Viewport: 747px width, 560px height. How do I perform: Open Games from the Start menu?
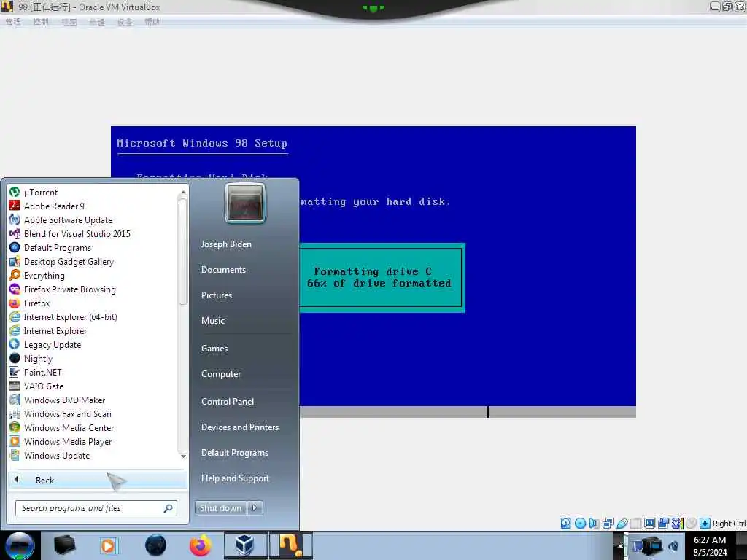(214, 349)
